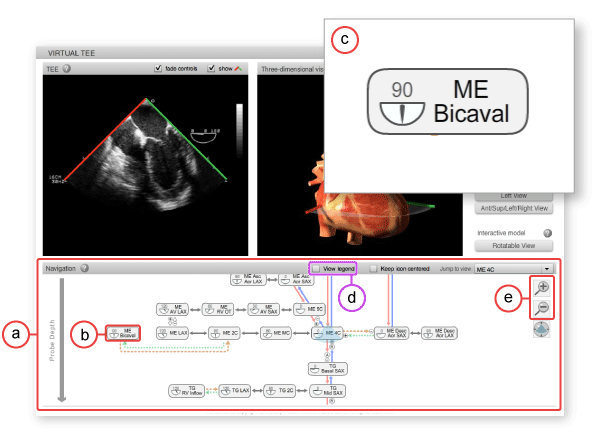Viewport: 600px width, 443px height.
Task: Select the highlighted ME 4C view node
Action: coord(327,333)
